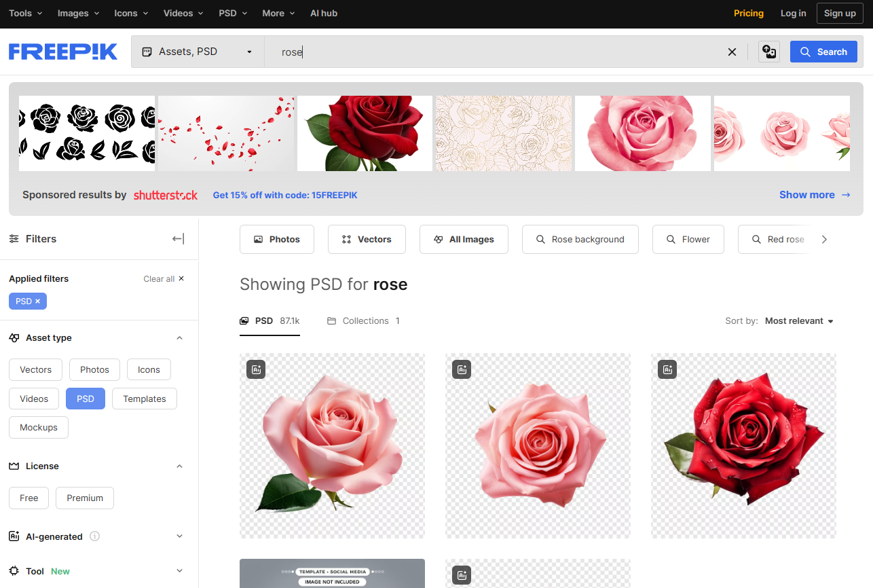The image size is (873, 588).
Task: Click the Sign up button
Action: pos(840,13)
